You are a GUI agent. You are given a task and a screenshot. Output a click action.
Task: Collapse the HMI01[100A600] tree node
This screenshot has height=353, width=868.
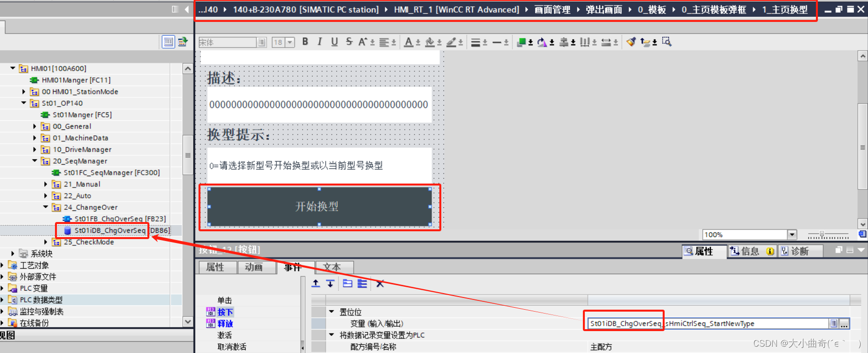(13, 68)
